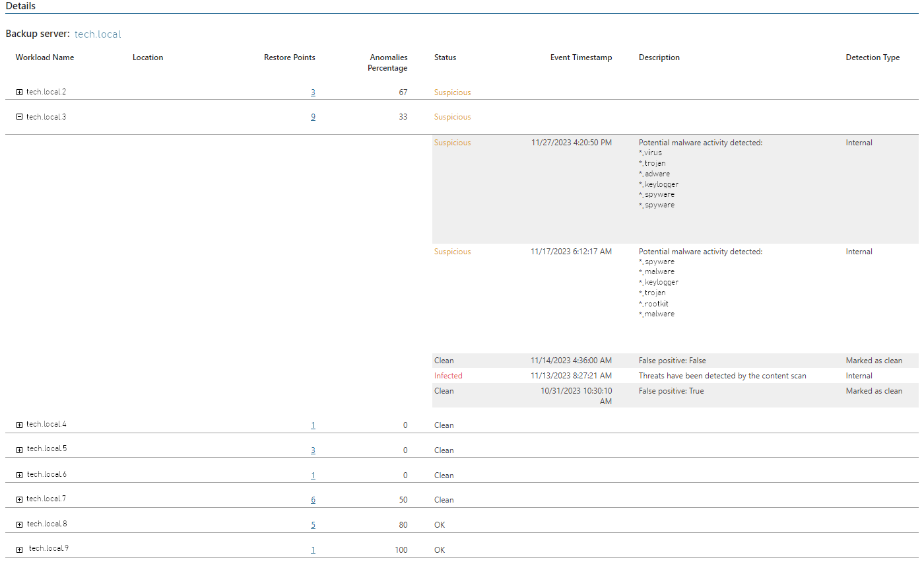Click Suspicious status in tech.local.3 summary row
924x564 pixels.
point(453,117)
